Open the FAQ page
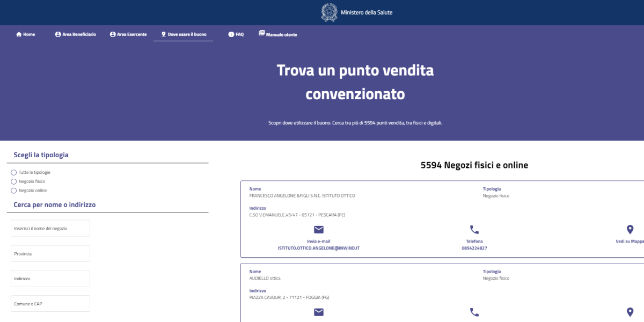 (236, 34)
